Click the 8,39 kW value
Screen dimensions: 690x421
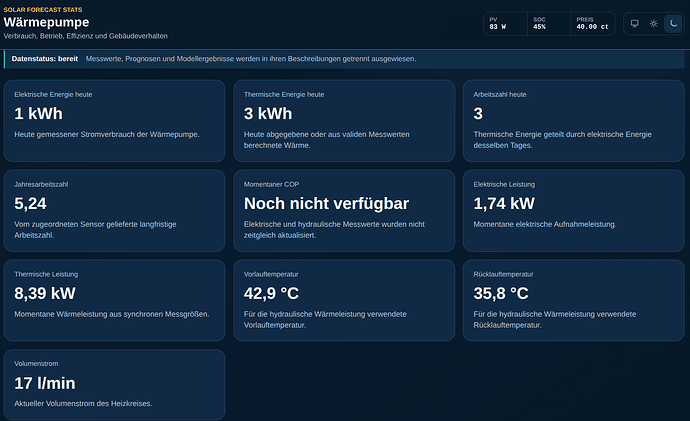[45, 293]
